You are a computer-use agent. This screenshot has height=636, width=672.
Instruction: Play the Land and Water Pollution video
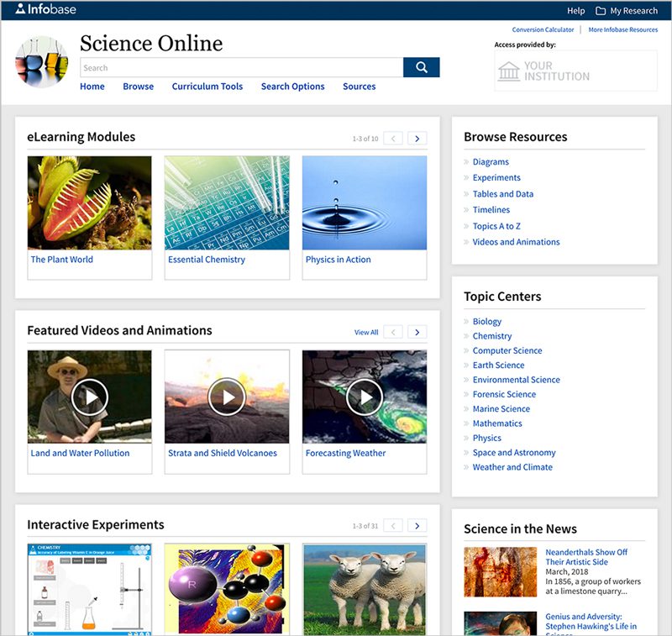click(90, 397)
